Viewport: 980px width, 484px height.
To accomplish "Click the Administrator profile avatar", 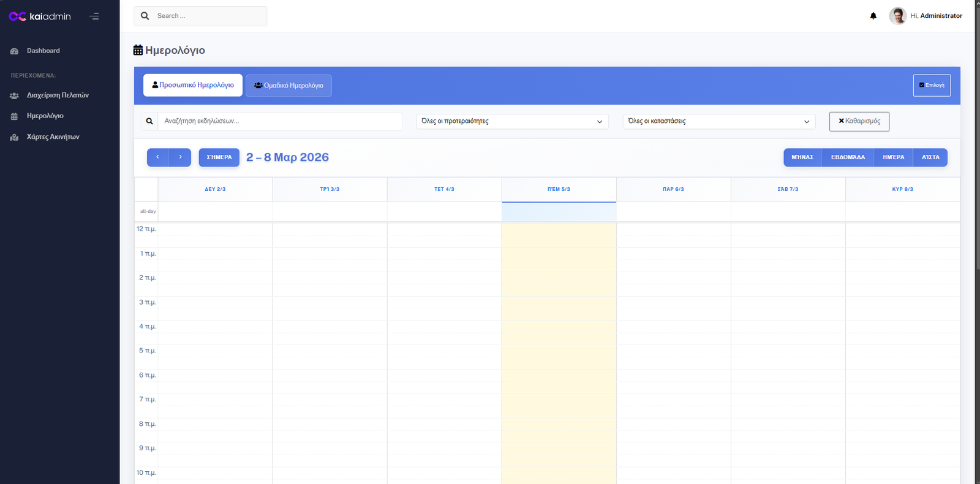I will tap(897, 16).
